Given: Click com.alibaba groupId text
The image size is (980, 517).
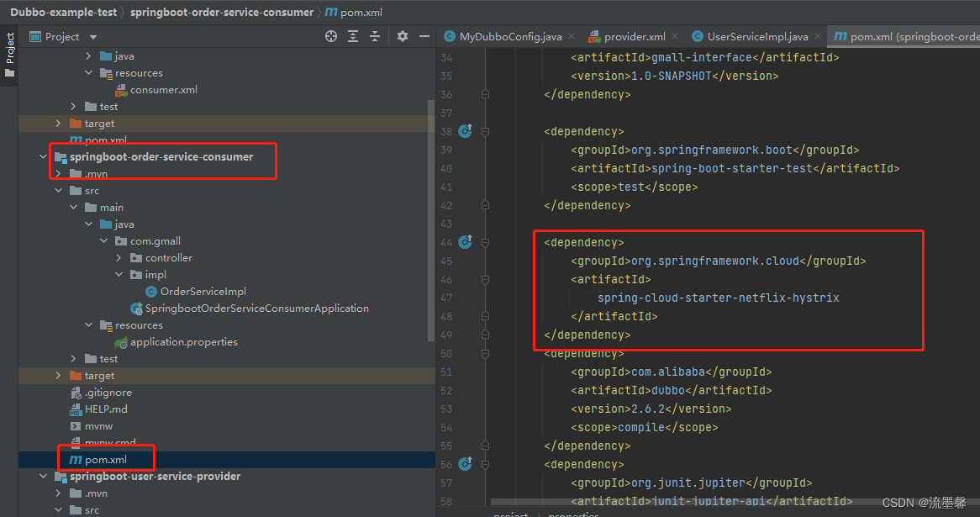Looking at the screenshot, I should point(668,372).
